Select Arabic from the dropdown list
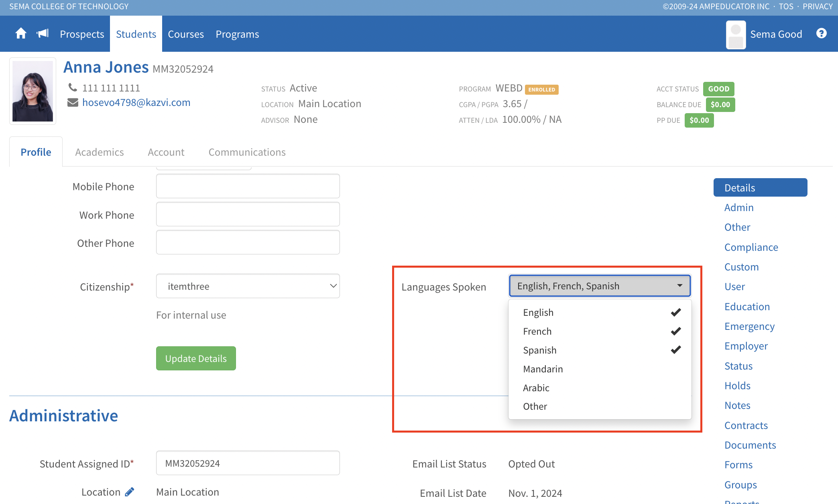 (x=536, y=388)
